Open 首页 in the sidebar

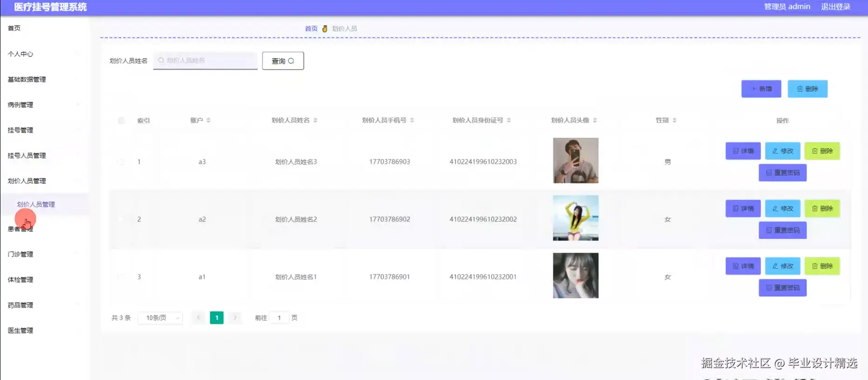44,28
